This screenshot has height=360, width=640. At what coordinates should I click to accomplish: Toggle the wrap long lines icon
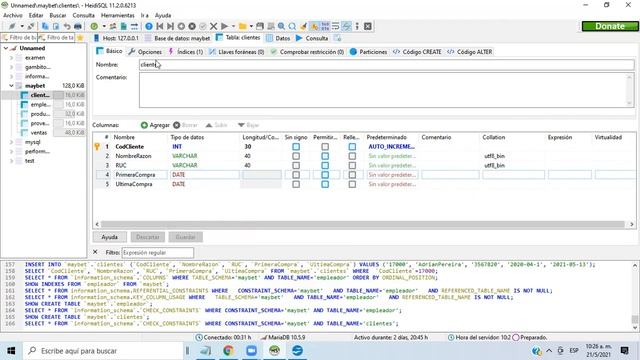[336, 27]
